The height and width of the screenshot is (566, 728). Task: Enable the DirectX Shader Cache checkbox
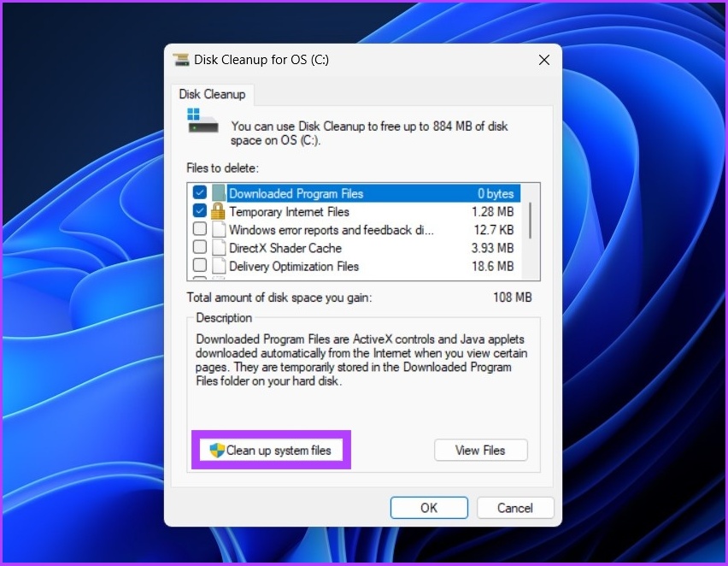[x=200, y=247]
